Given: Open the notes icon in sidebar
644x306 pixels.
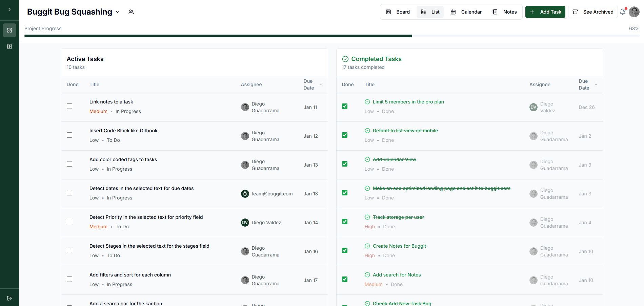Looking at the screenshot, I should pyautogui.click(x=9, y=46).
